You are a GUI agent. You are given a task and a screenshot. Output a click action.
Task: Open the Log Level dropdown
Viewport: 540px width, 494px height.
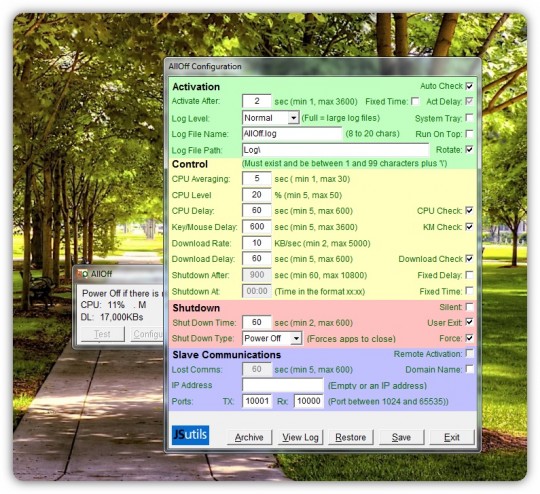point(293,118)
